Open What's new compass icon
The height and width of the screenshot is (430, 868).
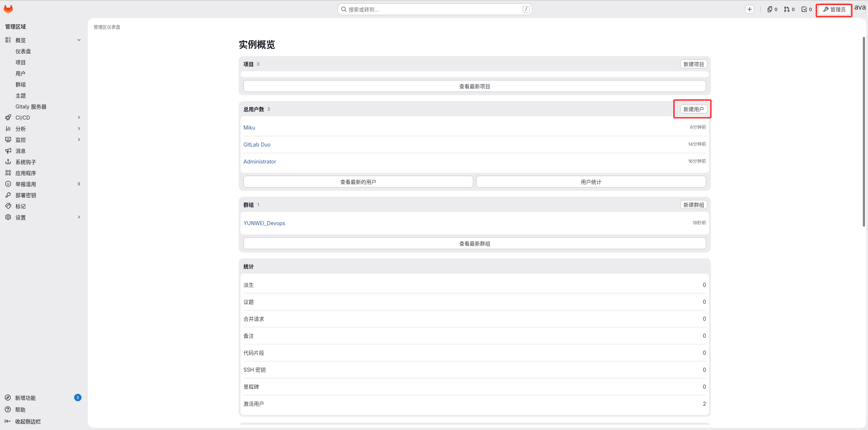pyautogui.click(x=8, y=398)
